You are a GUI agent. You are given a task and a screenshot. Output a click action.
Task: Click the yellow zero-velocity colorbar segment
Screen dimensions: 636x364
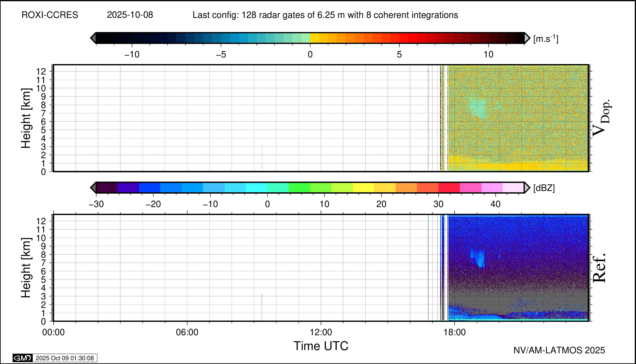click(x=314, y=38)
